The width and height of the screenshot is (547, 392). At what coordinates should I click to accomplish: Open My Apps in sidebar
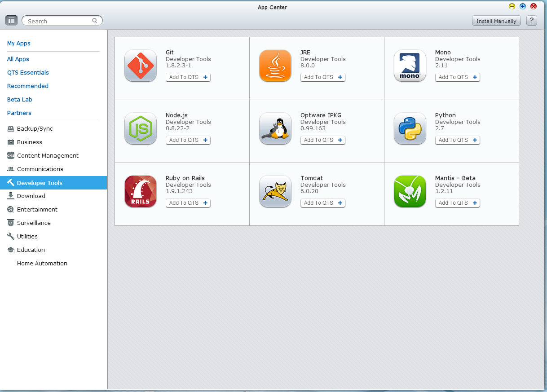pos(19,43)
